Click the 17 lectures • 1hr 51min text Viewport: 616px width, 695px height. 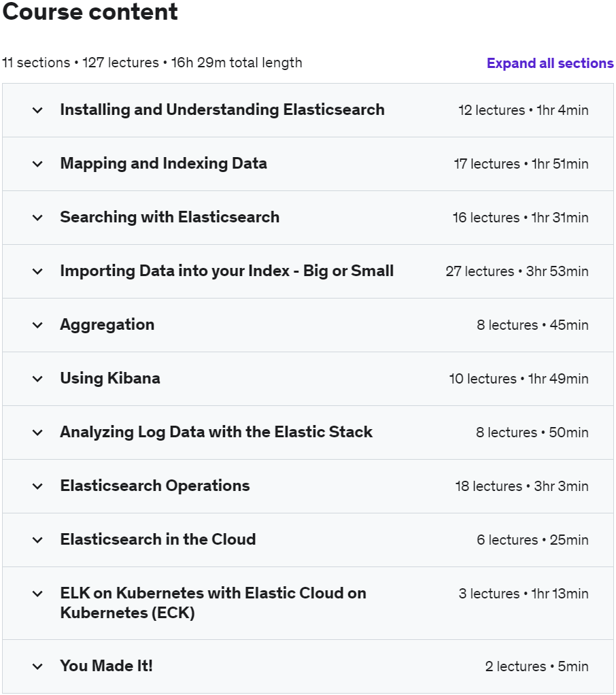pos(521,164)
